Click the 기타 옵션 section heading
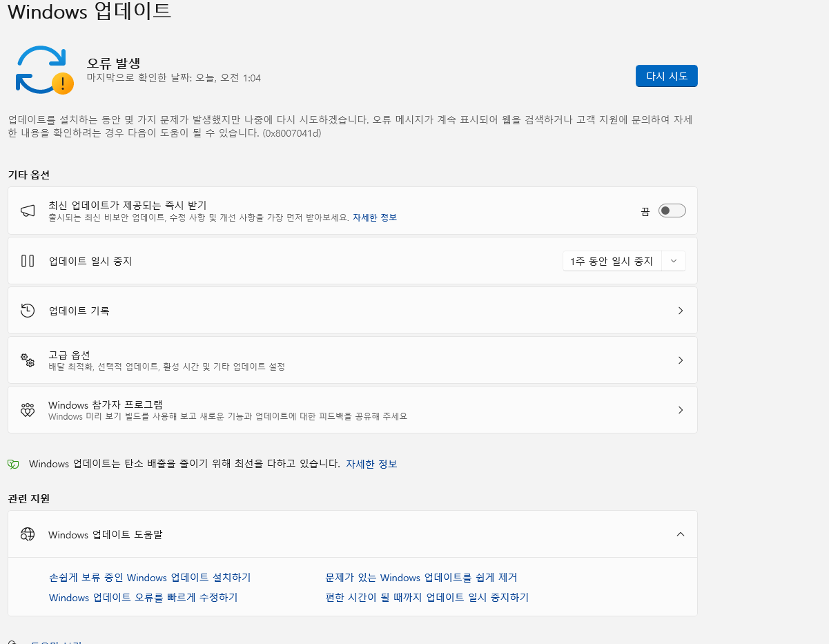This screenshot has height=644, width=829. coord(29,175)
